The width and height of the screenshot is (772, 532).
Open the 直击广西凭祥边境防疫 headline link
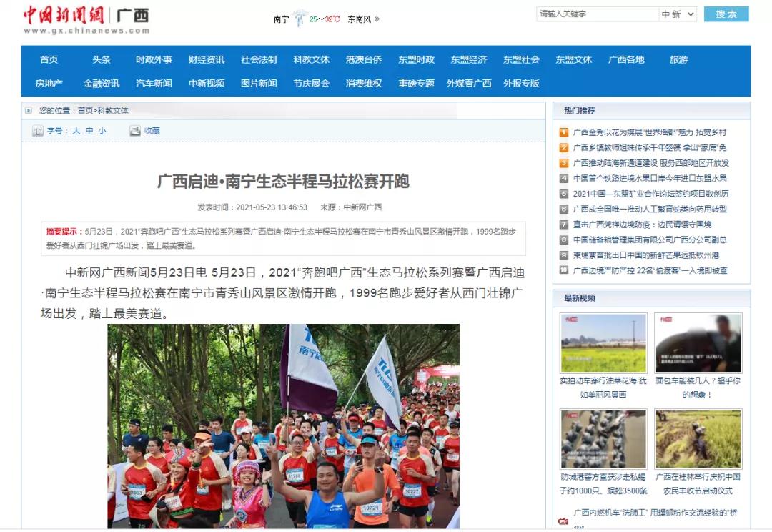coord(642,225)
